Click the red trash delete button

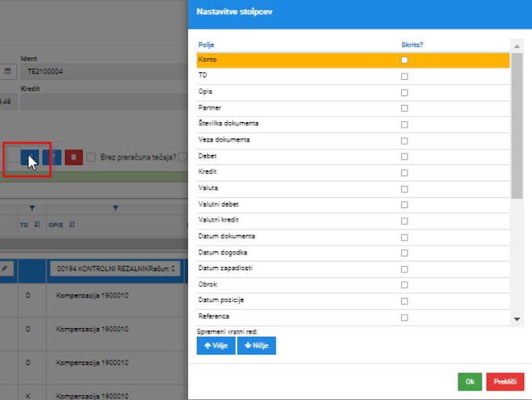pyautogui.click(x=74, y=157)
